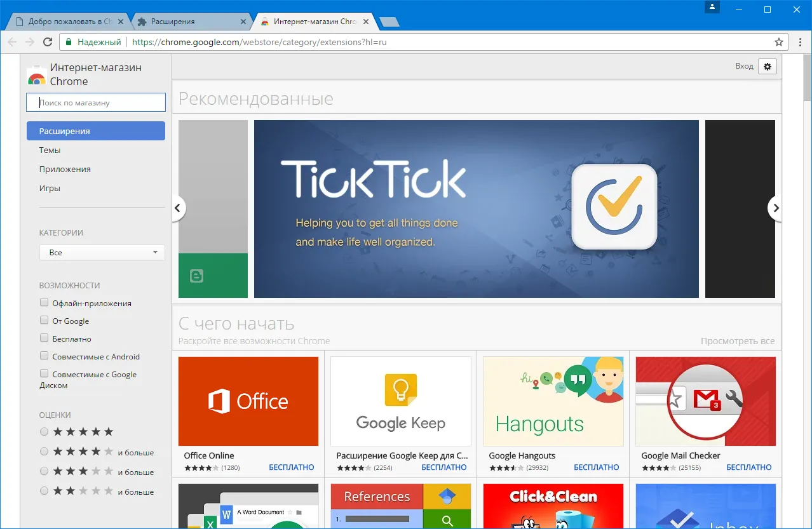The image size is (812, 529).
Task: Enable the Офлайн-приложения checkbox
Action: [44, 302]
